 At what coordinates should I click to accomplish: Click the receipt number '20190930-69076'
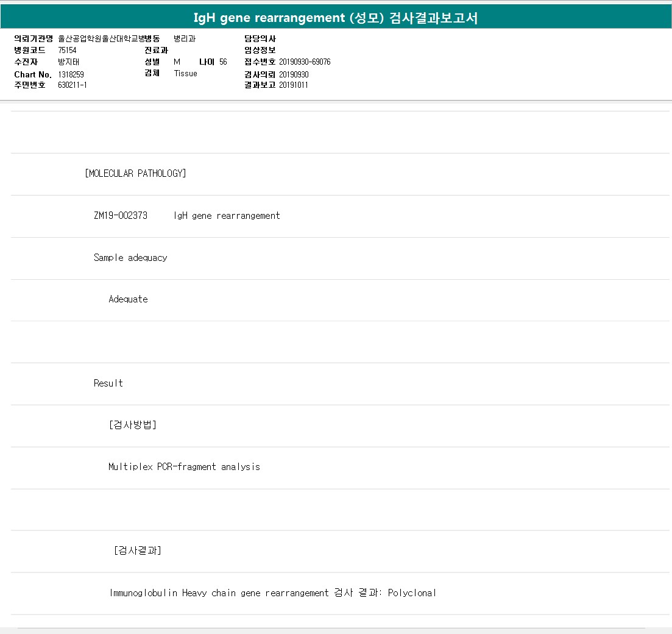tap(305, 62)
